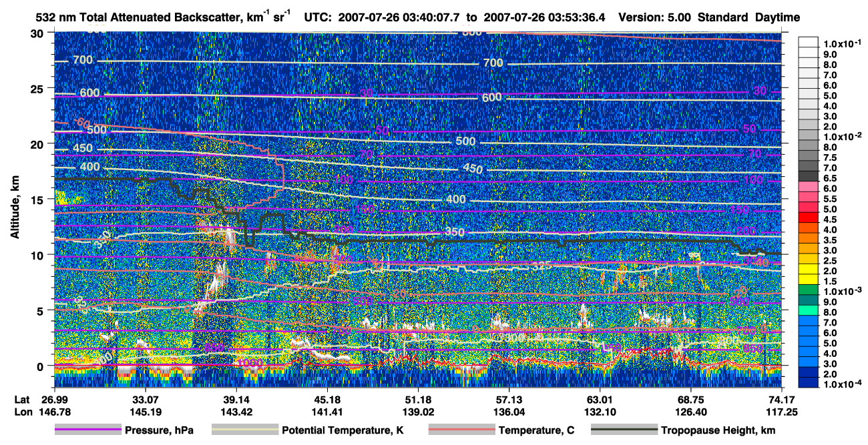Click the color scale label '1.0x10-4'
868x445 pixels.
coord(843,384)
